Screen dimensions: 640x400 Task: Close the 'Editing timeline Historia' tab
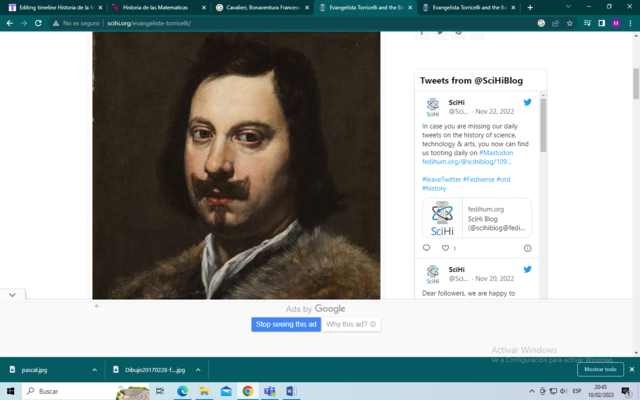coord(100,8)
